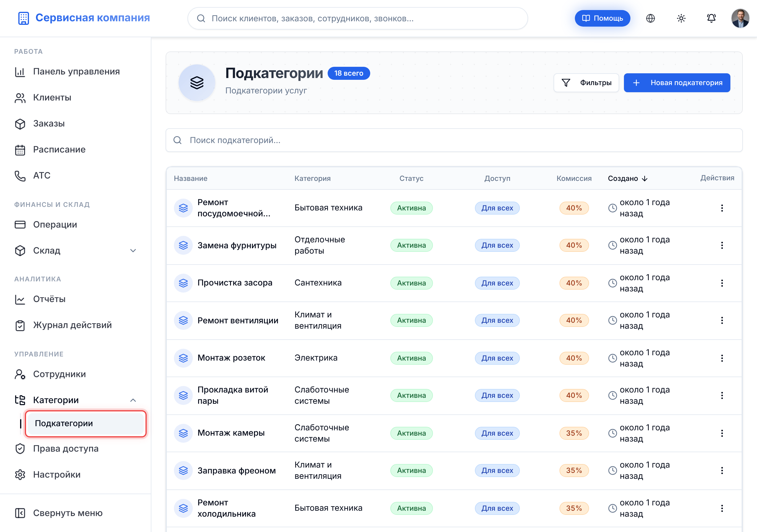
Task: Focus the global search field
Action: [358, 18]
